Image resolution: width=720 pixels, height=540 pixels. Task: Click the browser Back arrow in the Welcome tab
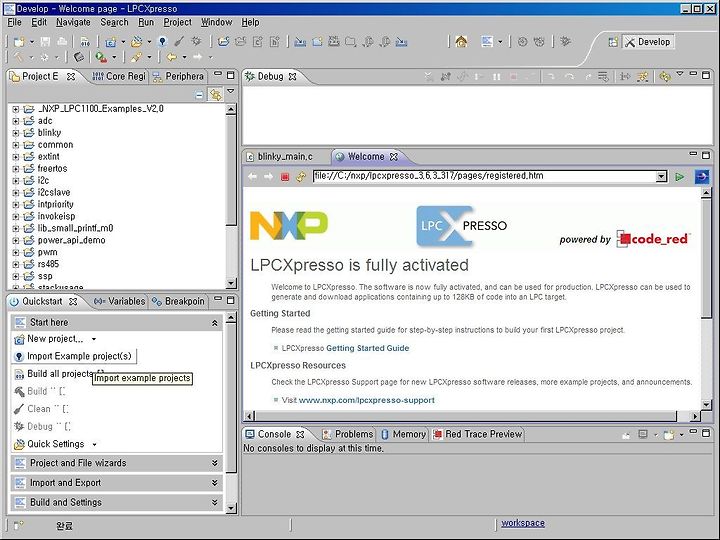pyautogui.click(x=253, y=177)
